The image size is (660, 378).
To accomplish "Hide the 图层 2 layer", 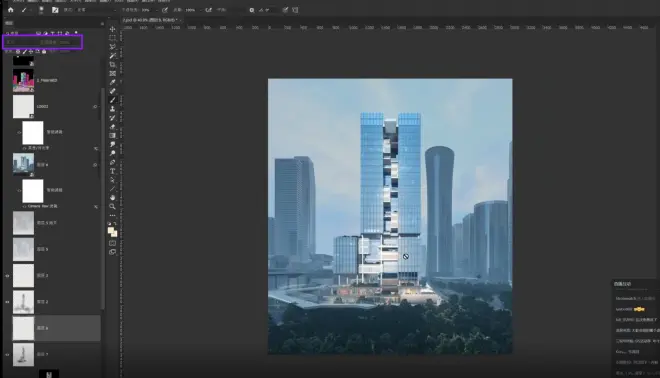I will 7,302.
